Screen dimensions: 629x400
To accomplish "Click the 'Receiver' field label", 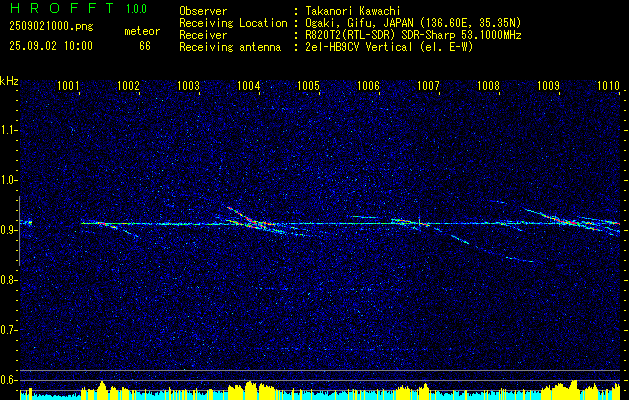I will point(203,35).
